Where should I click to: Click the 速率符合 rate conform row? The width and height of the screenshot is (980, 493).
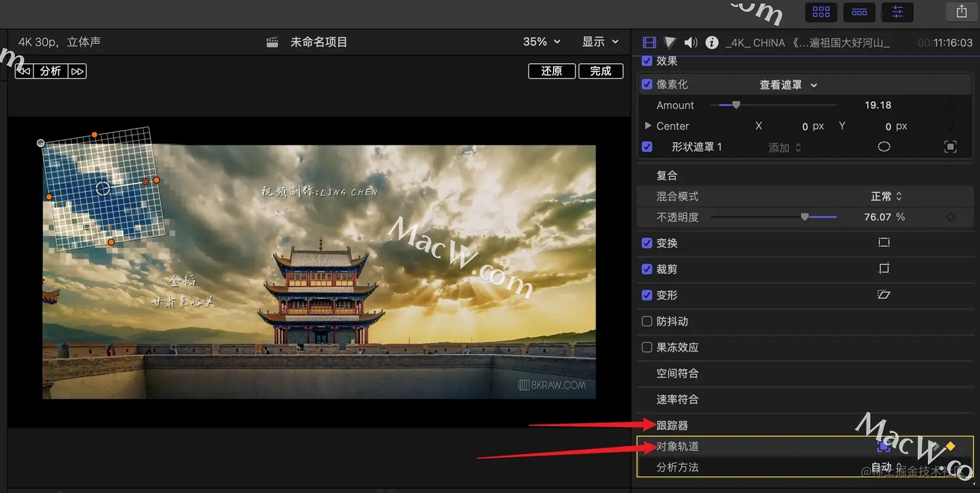tap(805, 399)
